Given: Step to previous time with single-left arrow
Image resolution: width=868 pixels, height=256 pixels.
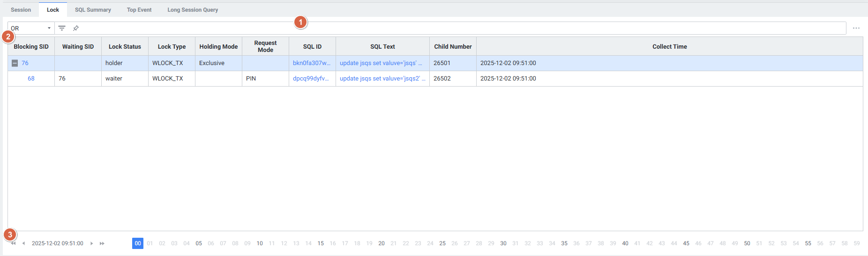Looking at the screenshot, I should (x=24, y=243).
